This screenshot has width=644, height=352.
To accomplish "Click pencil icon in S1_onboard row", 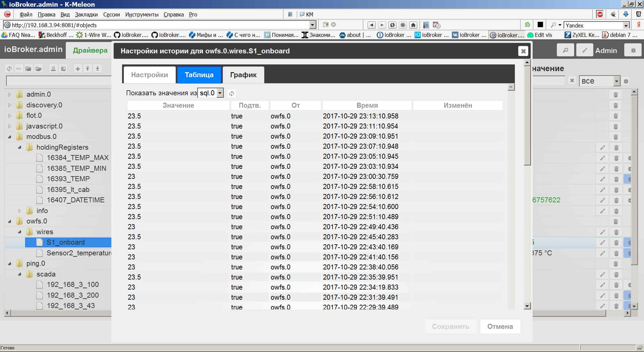I will tap(603, 243).
